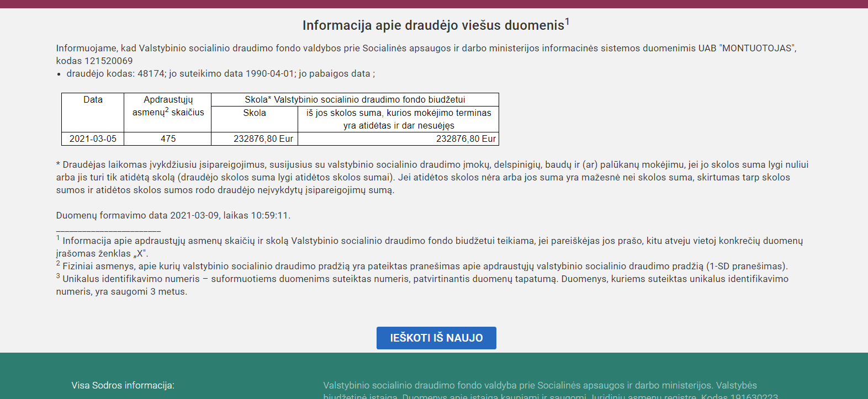The width and height of the screenshot is (868, 399).
Task: Click the company code 121520069 text
Action: point(108,61)
